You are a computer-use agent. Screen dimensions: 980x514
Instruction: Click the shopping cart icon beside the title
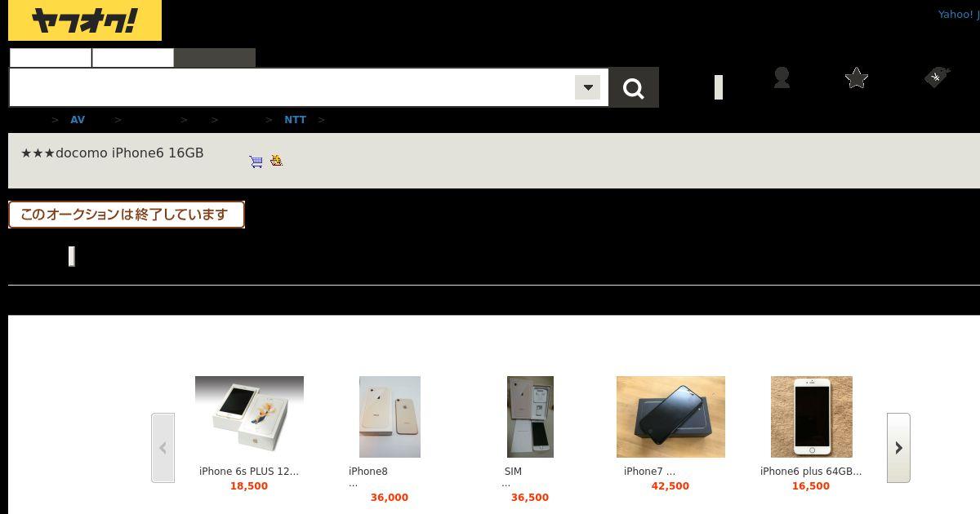click(256, 162)
